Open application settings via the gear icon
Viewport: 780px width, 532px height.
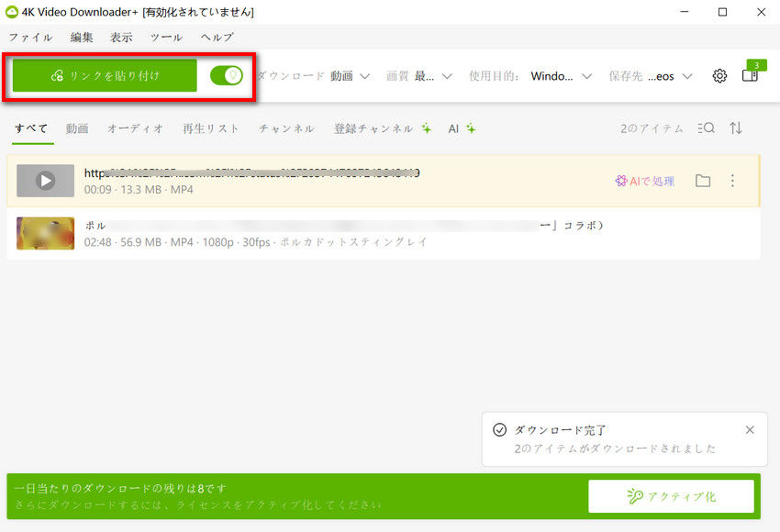(719, 76)
